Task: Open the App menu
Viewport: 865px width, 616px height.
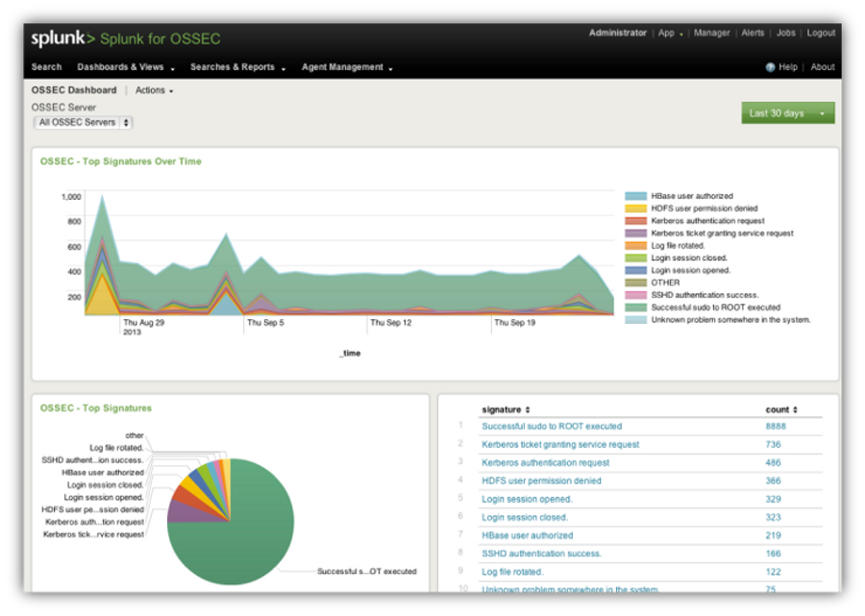Action: pyautogui.click(x=670, y=33)
